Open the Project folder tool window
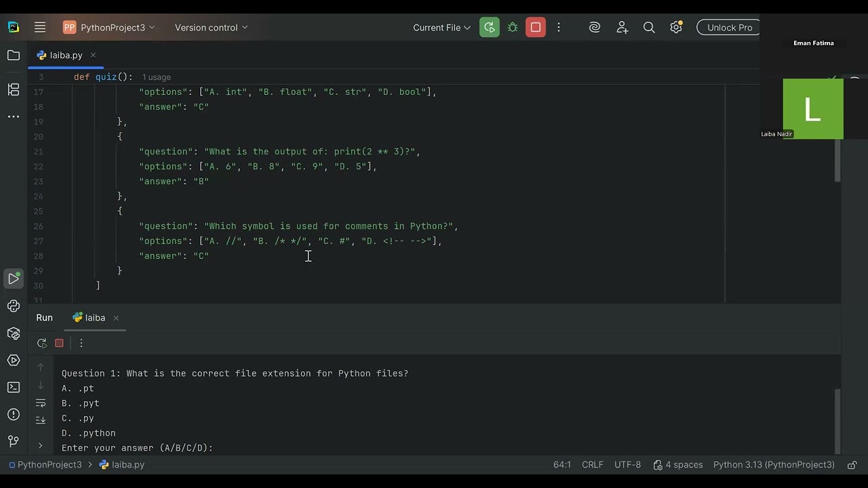 [14, 56]
